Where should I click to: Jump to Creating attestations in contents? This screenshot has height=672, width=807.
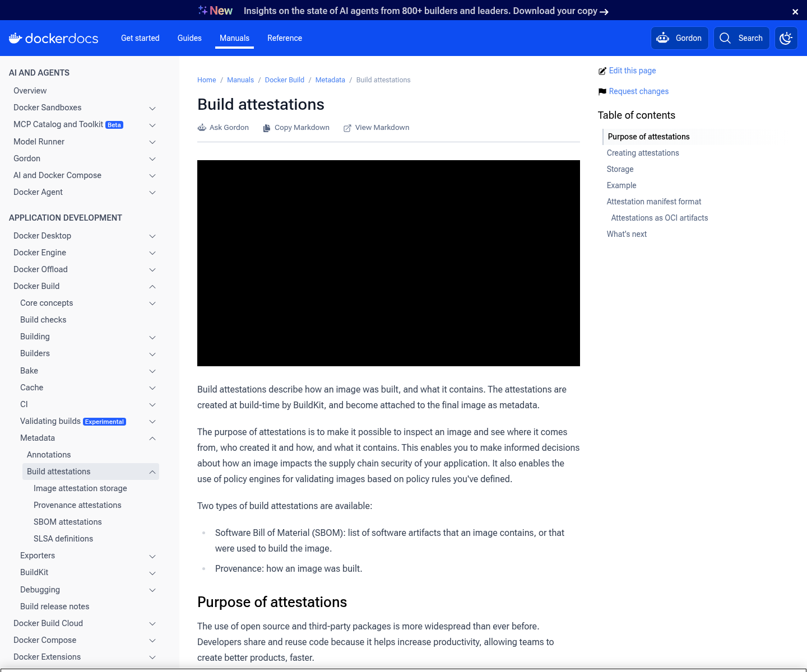coord(643,153)
